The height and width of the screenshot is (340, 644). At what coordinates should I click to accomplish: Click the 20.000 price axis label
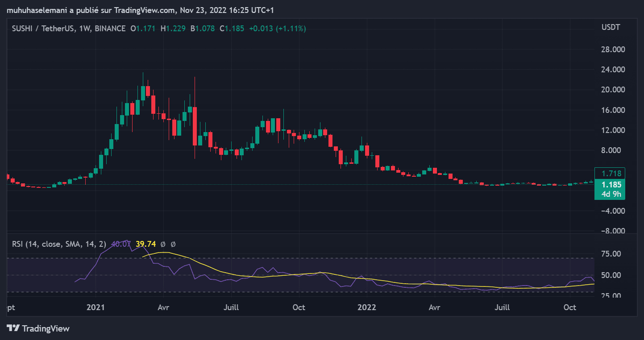pos(613,90)
